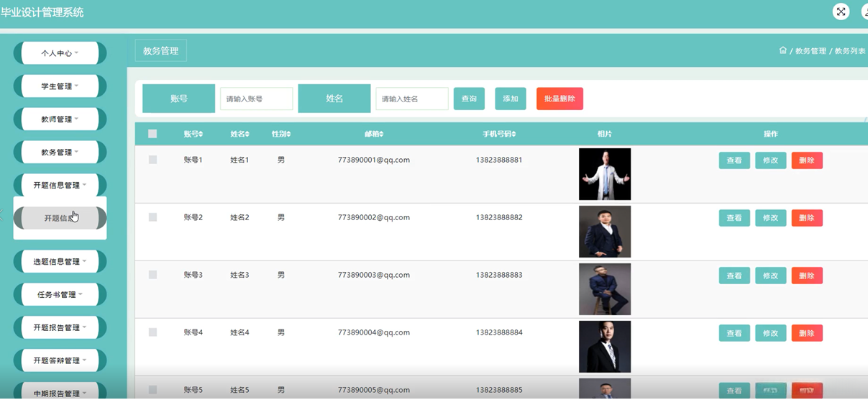Select the checkbox for row 账号1
The height and width of the screenshot is (400, 868).
(x=152, y=160)
